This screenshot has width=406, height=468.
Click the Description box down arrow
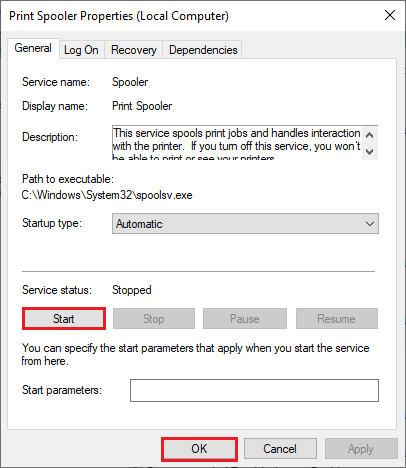click(369, 151)
